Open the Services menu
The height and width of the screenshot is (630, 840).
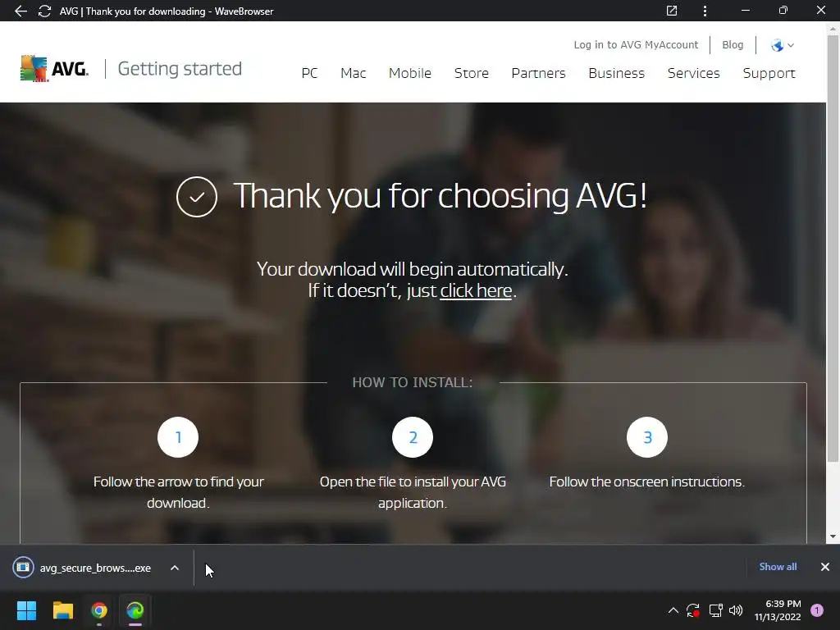(x=693, y=73)
